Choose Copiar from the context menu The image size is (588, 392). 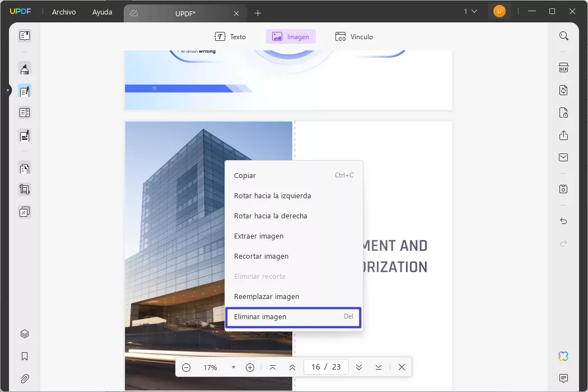pos(293,175)
